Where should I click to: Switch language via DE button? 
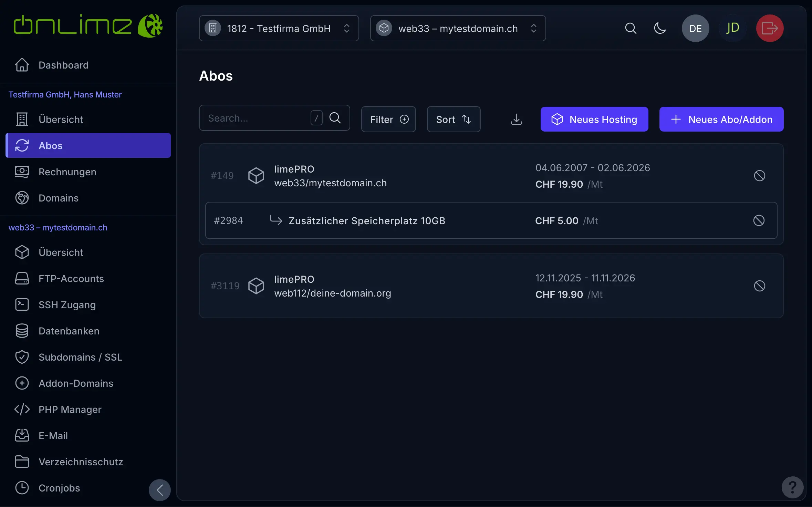[695, 28]
